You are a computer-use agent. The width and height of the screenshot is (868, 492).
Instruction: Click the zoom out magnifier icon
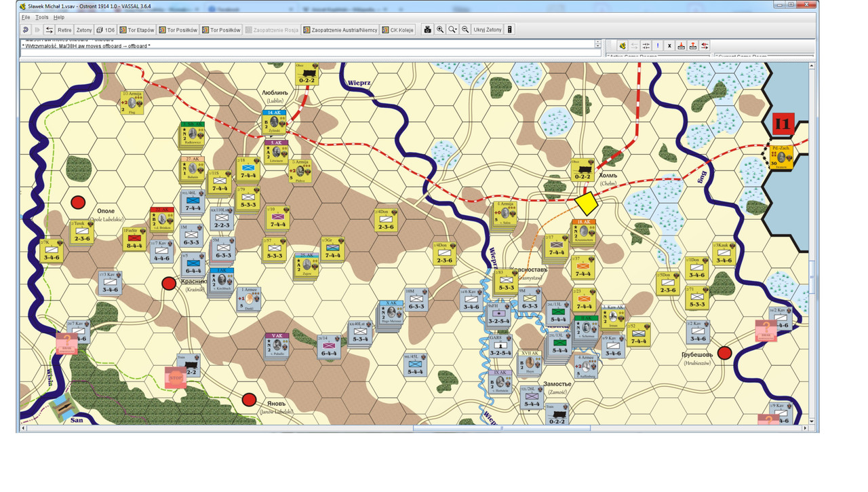pyautogui.click(x=465, y=30)
